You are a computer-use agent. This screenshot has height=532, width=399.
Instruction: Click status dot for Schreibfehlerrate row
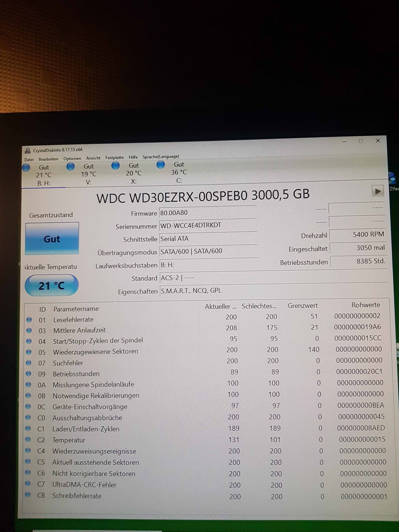tap(28, 495)
